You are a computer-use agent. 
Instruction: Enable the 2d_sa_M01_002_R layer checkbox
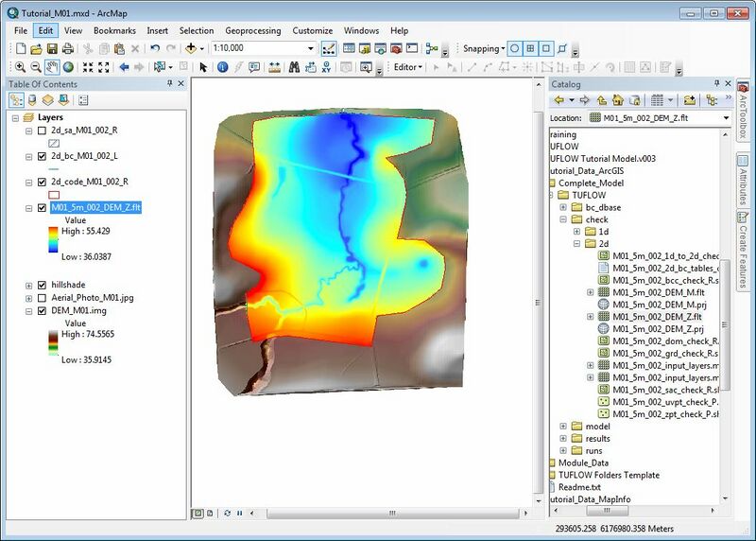(42, 131)
